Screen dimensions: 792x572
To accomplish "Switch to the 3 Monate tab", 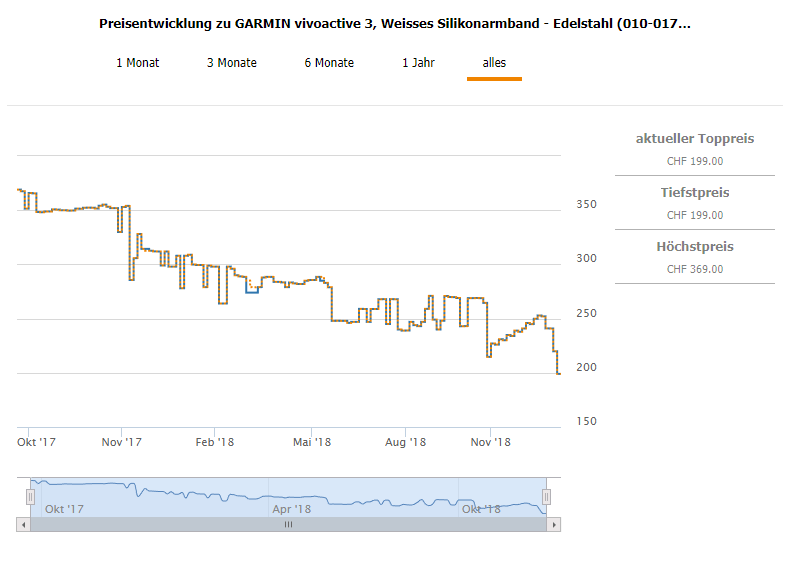I will pyautogui.click(x=232, y=63).
